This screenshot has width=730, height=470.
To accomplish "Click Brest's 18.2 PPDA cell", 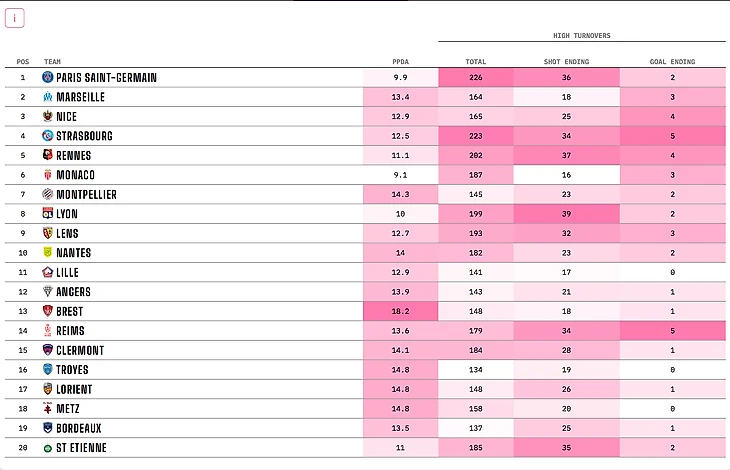I will [400, 311].
